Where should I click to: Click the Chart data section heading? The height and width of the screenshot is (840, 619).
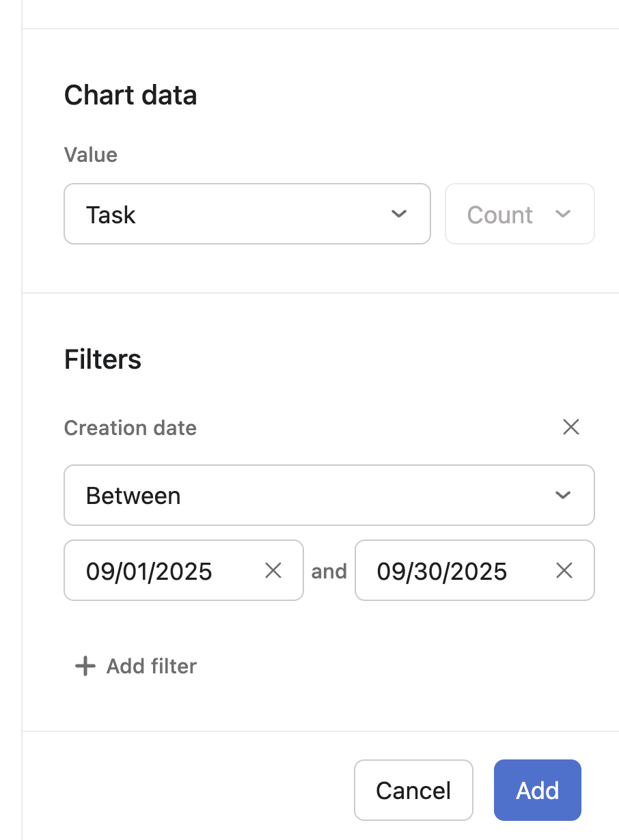tap(130, 95)
